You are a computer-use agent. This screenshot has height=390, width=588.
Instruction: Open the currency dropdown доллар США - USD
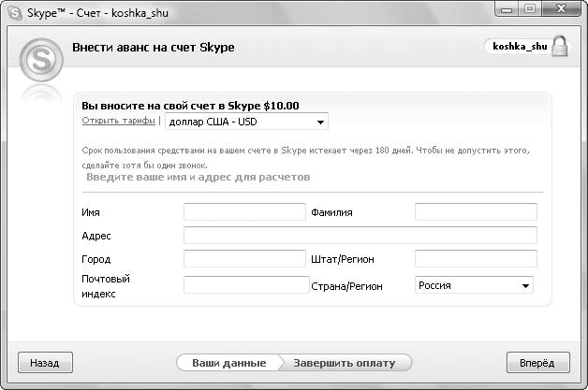coord(246,122)
